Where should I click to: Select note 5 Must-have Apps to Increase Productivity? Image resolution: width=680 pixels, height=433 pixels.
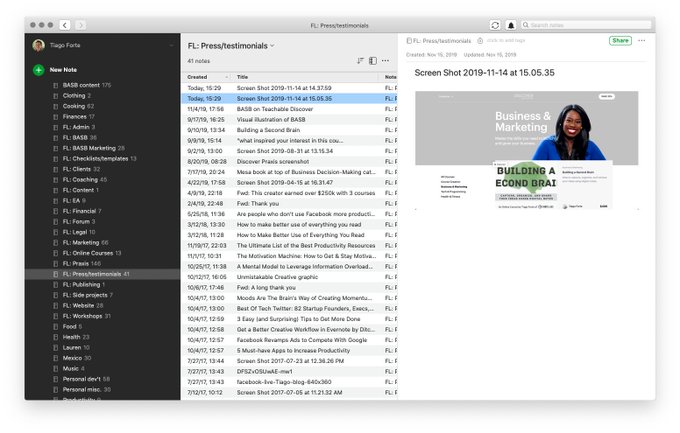[x=289, y=351]
